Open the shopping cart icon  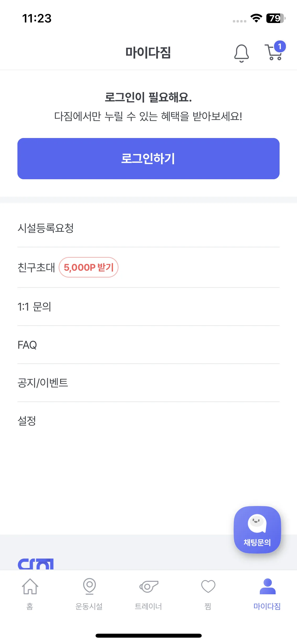point(274,53)
